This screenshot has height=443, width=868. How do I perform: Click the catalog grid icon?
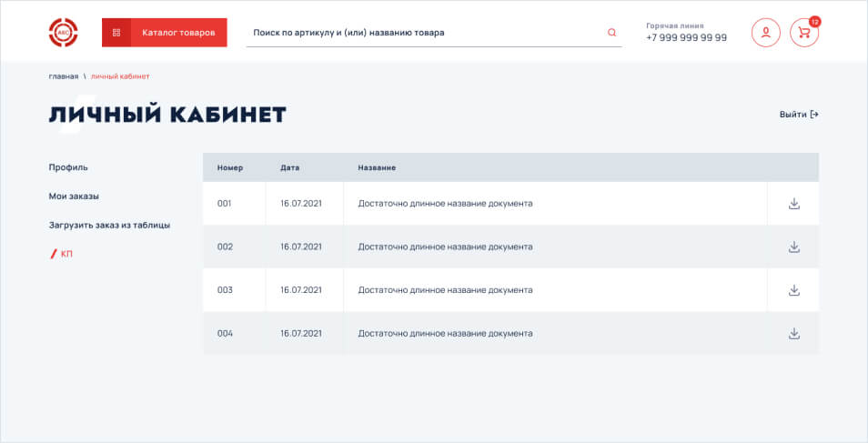point(116,33)
